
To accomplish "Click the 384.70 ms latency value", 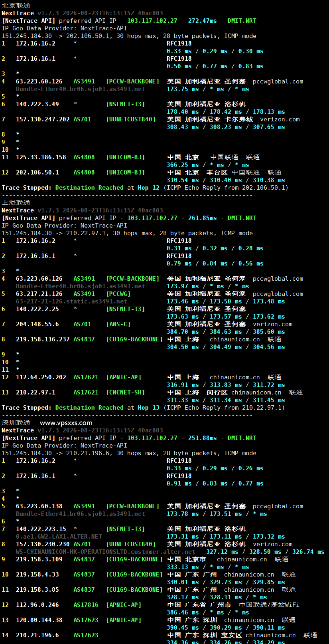I will click(183, 332).
